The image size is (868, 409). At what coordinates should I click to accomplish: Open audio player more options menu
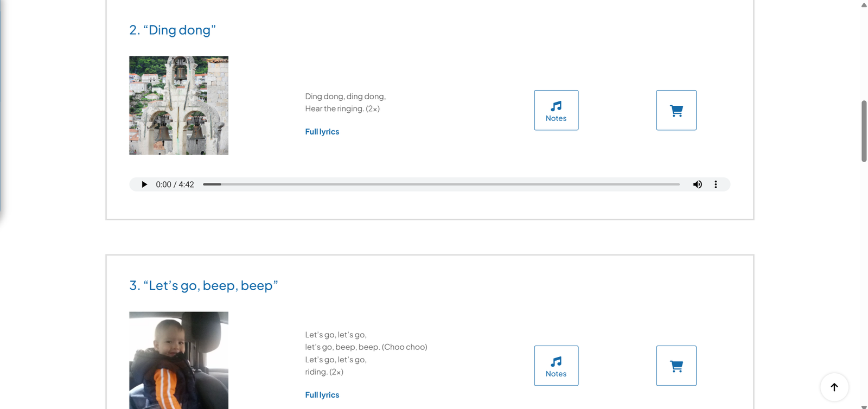pyautogui.click(x=716, y=184)
